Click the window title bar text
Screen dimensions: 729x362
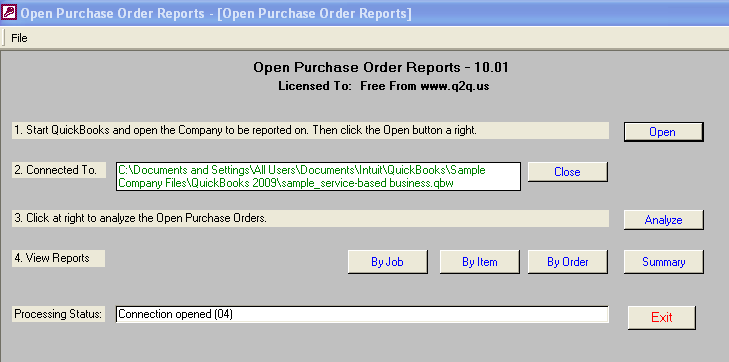click(x=216, y=13)
